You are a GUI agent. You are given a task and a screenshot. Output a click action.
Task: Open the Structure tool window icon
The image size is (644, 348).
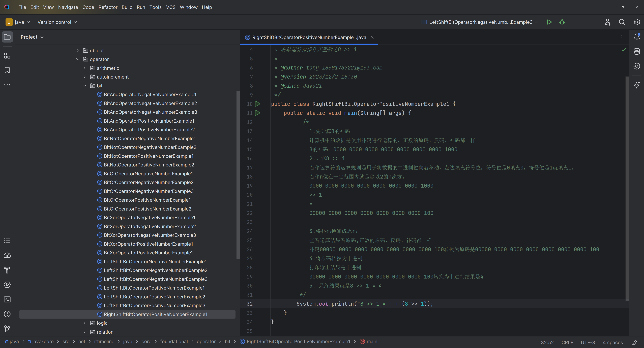[7, 55]
